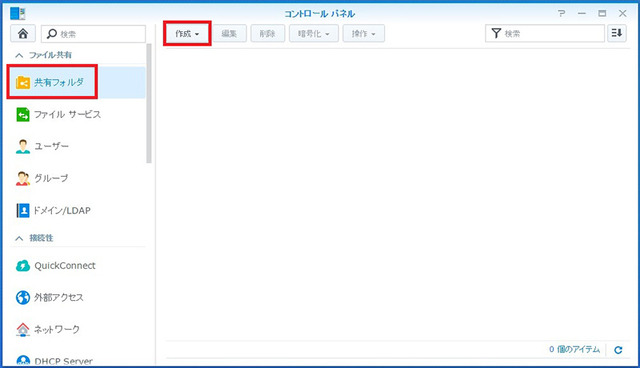This screenshot has width=640, height=368.
Task: Click the magnifier icon in sidebar search
Action: pyautogui.click(x=51, y=34)
